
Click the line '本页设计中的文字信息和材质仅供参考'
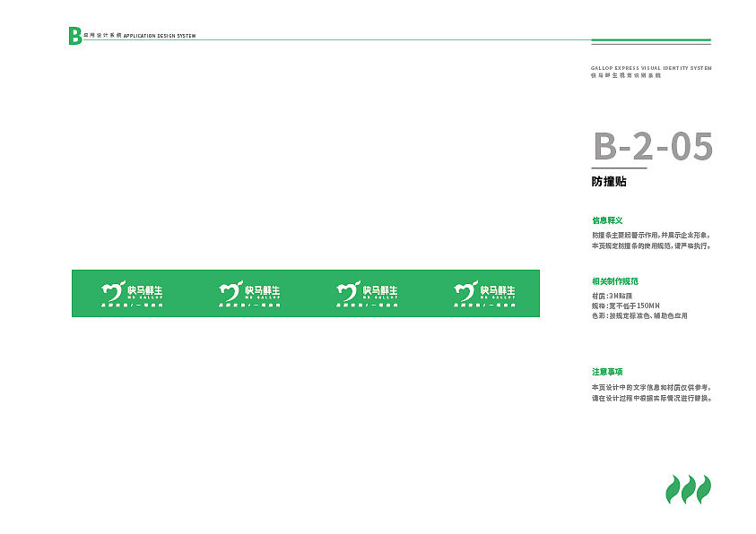(x=651, y=388)
